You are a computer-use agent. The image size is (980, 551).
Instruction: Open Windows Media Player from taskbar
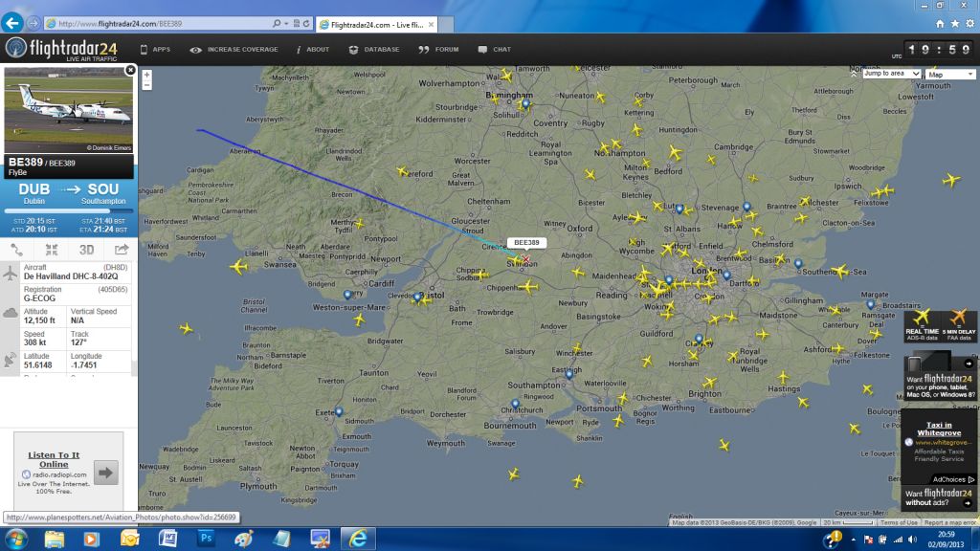(92, 539)
